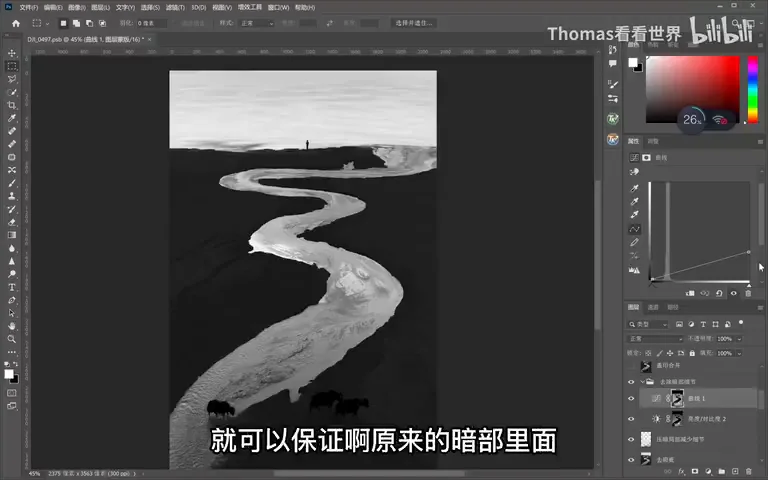Open the 窗口(W) menu
768x480 pixels.
pos(278,7)
